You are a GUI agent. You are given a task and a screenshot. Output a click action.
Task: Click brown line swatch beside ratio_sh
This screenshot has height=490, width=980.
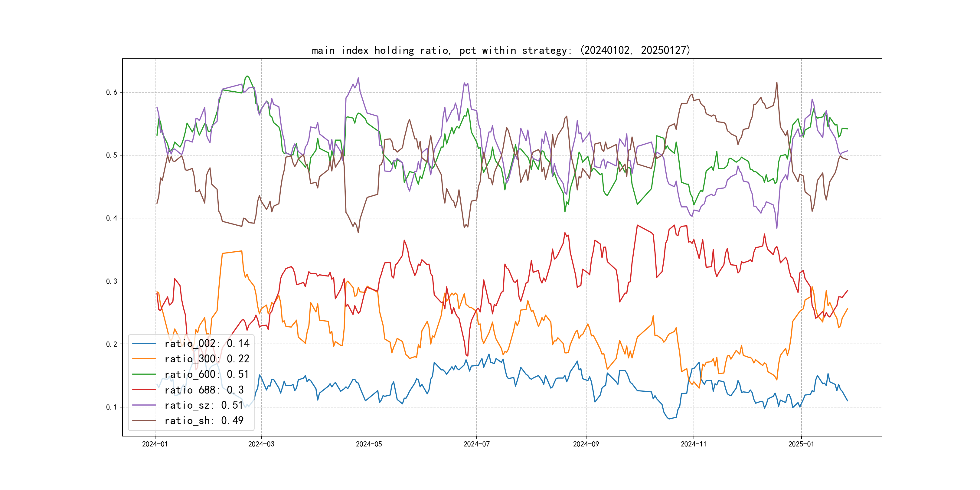pyautogui.click(x=144, y=420)
